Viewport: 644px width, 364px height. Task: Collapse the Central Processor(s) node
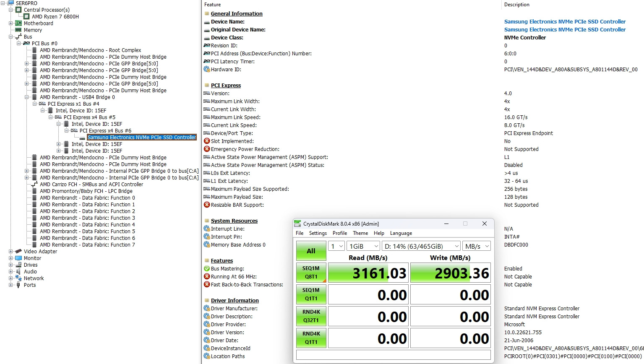click(11, 10)
